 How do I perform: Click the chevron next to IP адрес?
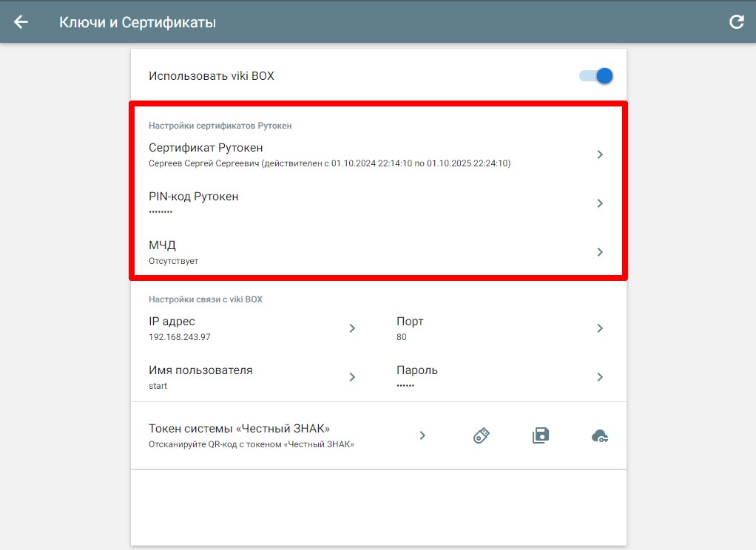[x=352, y=328]
